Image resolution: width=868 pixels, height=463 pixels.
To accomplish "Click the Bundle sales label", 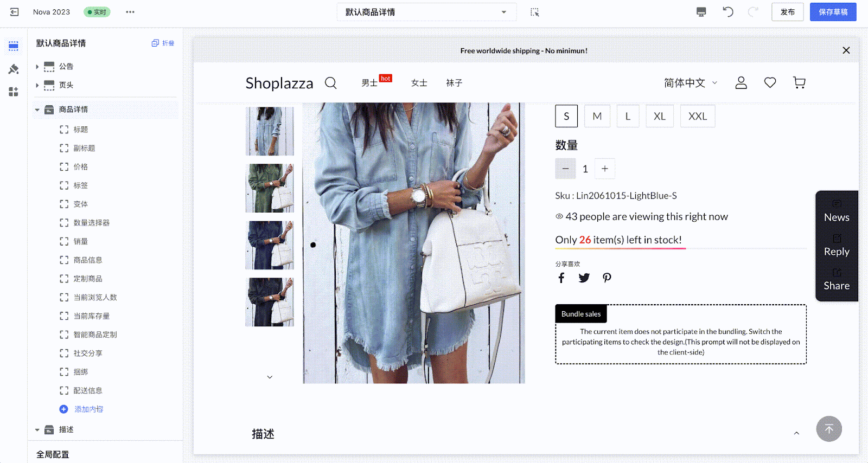I will pos(581,314).
